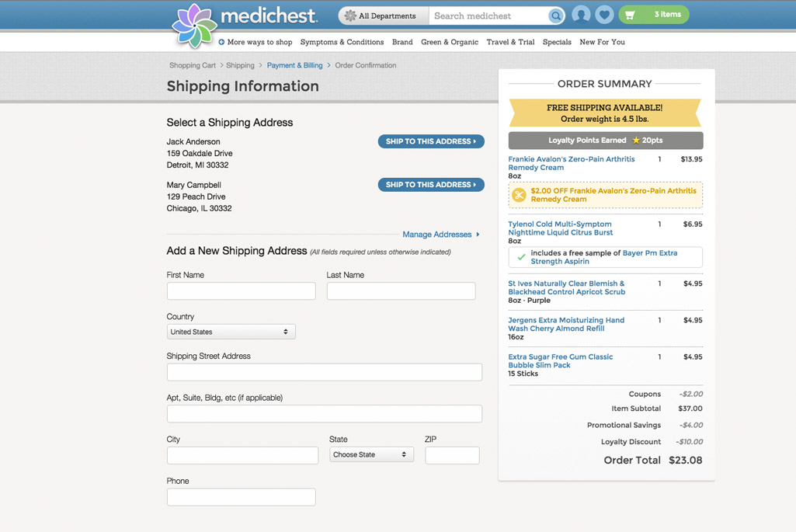
Task: Click the search magnifier icon
Action: [x=555, y=16]
